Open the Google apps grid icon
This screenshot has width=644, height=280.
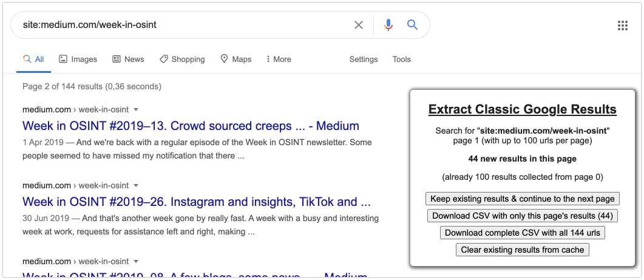(x=623, y=26)
